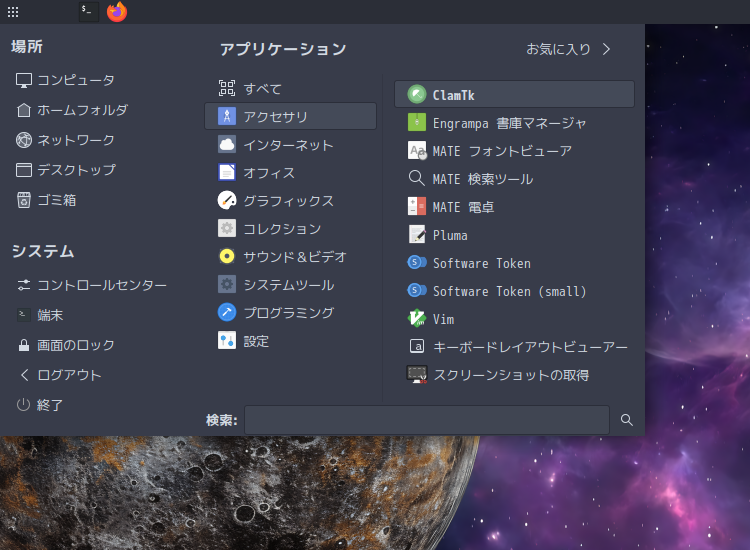Click Engrampa 書庫マネージャ text entry

(x=509, y=123)
